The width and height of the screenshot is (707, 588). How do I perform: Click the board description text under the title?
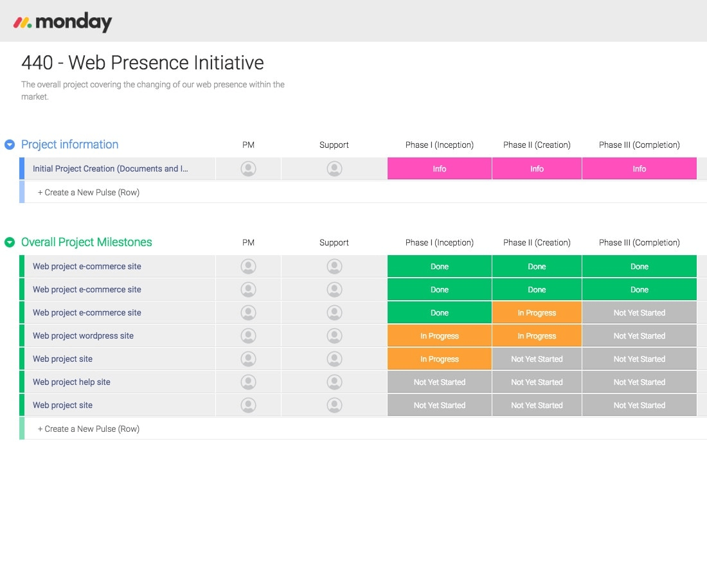click(153, 90)
